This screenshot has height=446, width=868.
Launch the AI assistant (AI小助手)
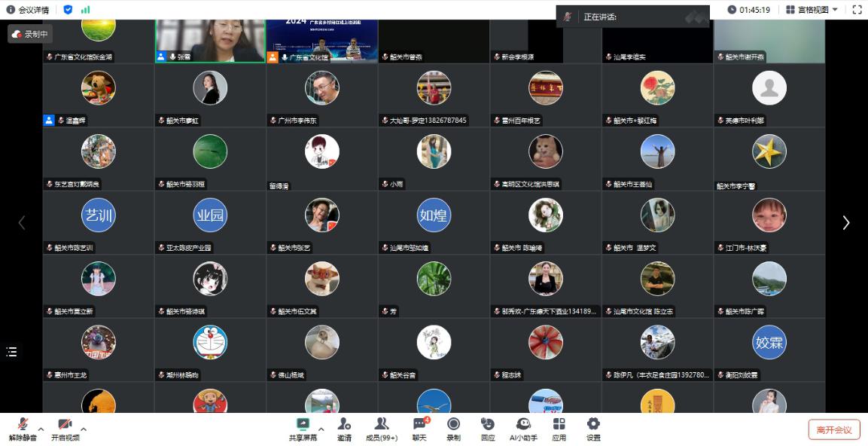point(523,425)
